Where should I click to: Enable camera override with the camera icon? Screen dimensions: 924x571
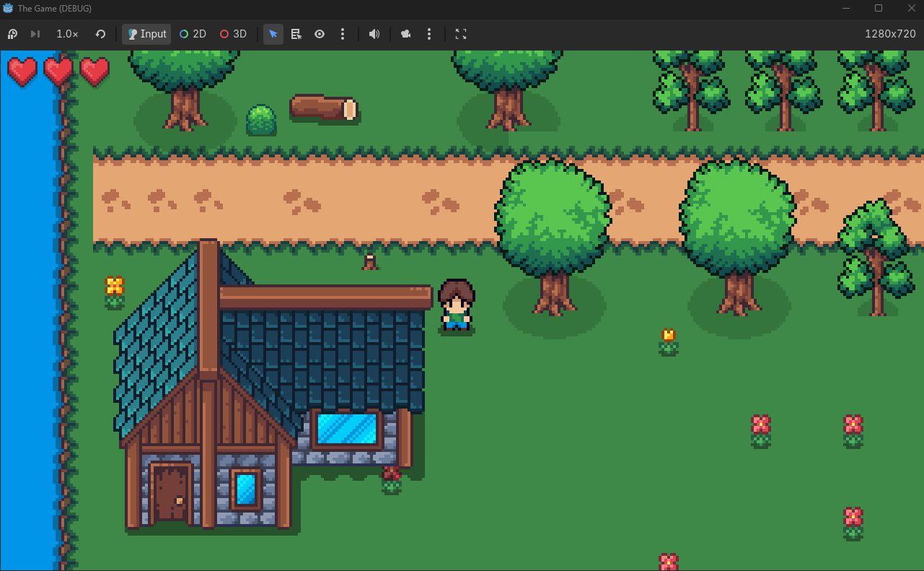tap(405, 34)
